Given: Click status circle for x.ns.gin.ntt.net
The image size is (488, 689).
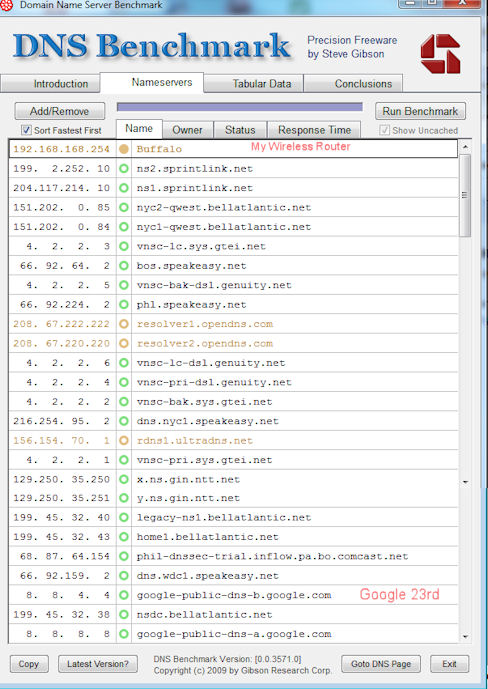Looking at the screenshot, I should [124, 479].
